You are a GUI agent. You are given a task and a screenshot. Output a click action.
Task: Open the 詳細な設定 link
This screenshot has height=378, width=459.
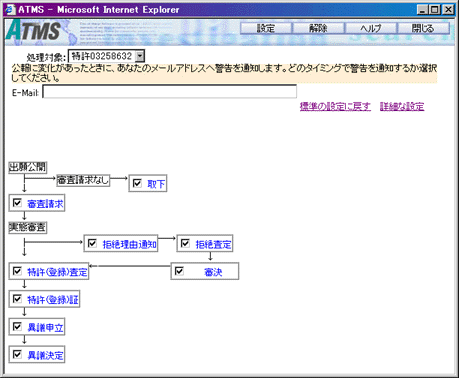pyautogui.click(x=402, y=106)
